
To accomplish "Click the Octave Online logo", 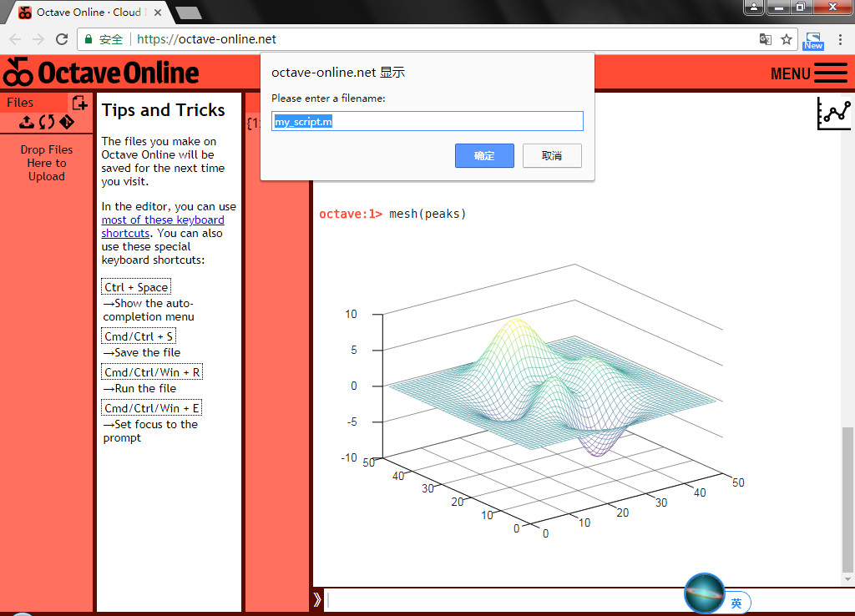I will pyautogui.click(x=101, y=73).
